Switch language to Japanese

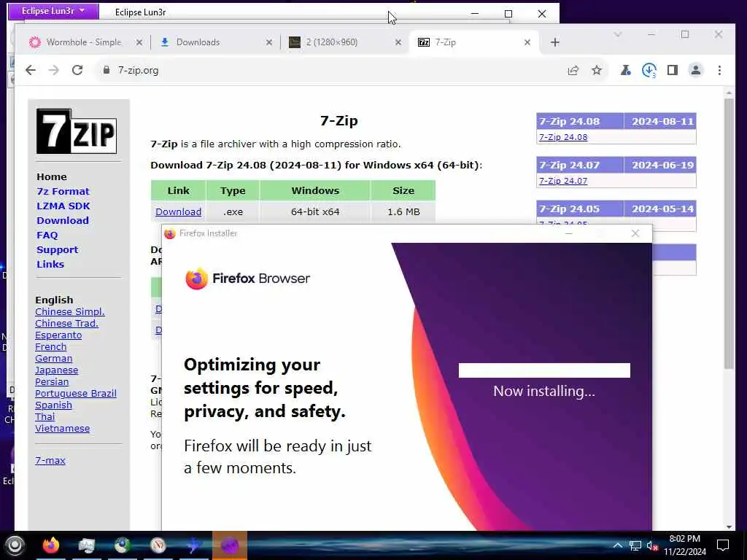point(56,370)
